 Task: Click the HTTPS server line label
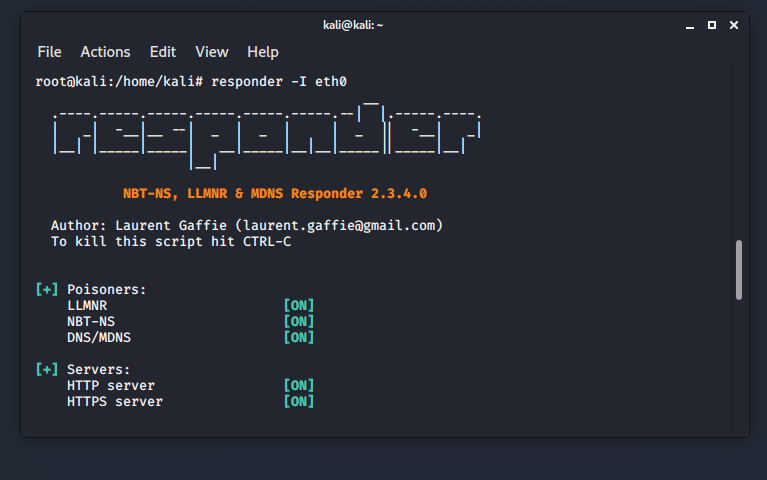click(x=114, y=401)
